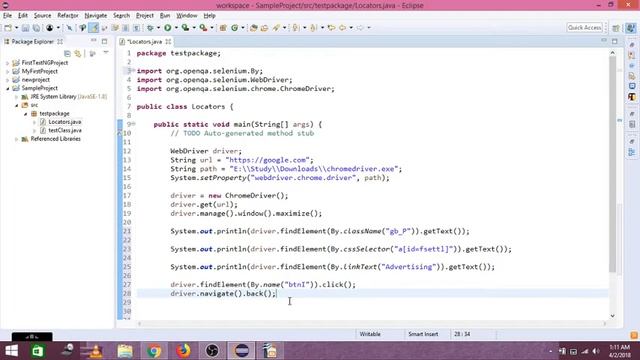This screenshot has width=640, height=360.
Task: Maximize the editor area
Action: pos(615,41)
